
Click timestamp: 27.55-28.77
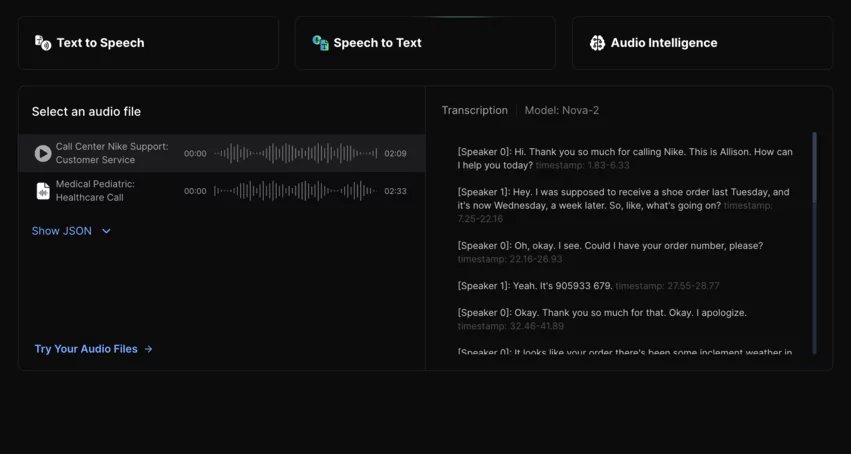pos(667,286)
